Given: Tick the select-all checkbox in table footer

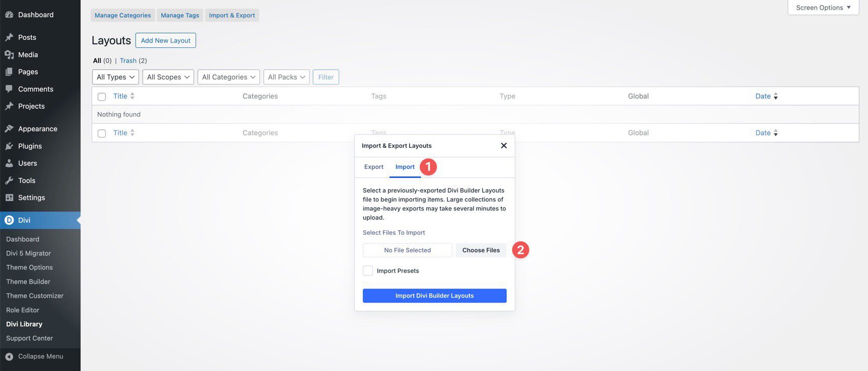Looking at the screenshot, I should click(102, 133).
